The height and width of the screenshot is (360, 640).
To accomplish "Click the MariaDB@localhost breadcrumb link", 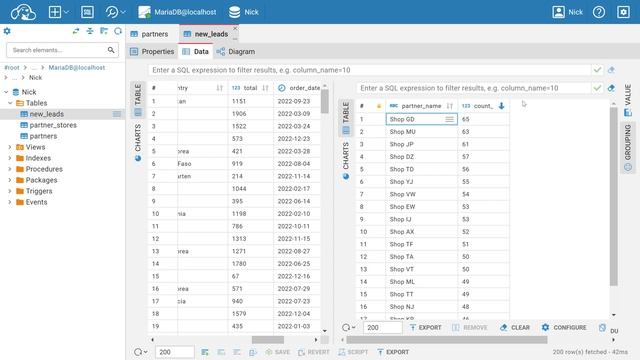I will [x=77, y=67].
